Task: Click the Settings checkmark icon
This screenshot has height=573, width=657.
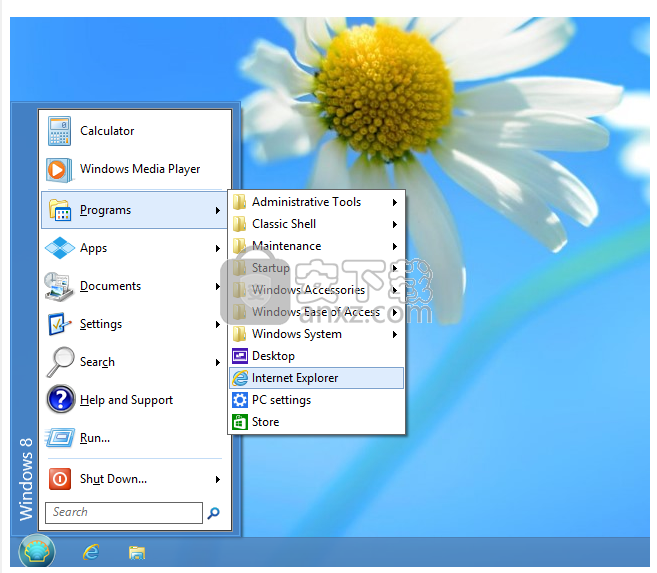Action: 59,324
